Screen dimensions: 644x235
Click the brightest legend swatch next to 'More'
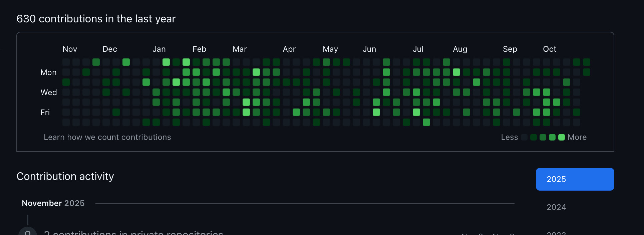[562, 137]
